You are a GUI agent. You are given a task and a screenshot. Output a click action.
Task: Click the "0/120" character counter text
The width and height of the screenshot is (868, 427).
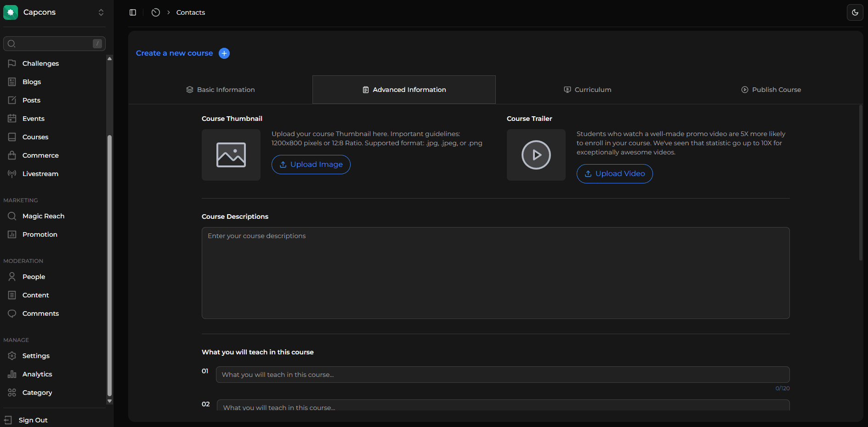[783, 388]
